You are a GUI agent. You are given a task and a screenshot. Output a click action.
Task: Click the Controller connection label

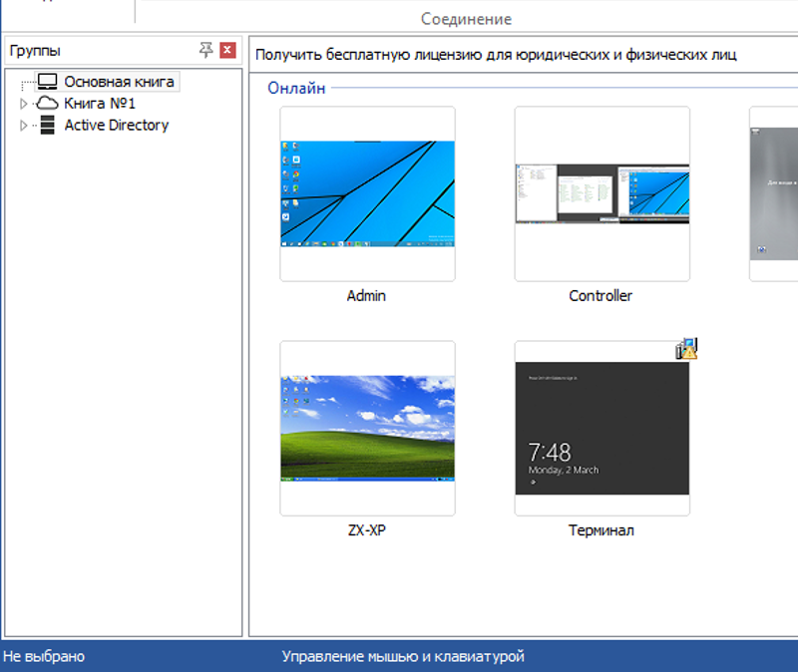click(600, 295)
